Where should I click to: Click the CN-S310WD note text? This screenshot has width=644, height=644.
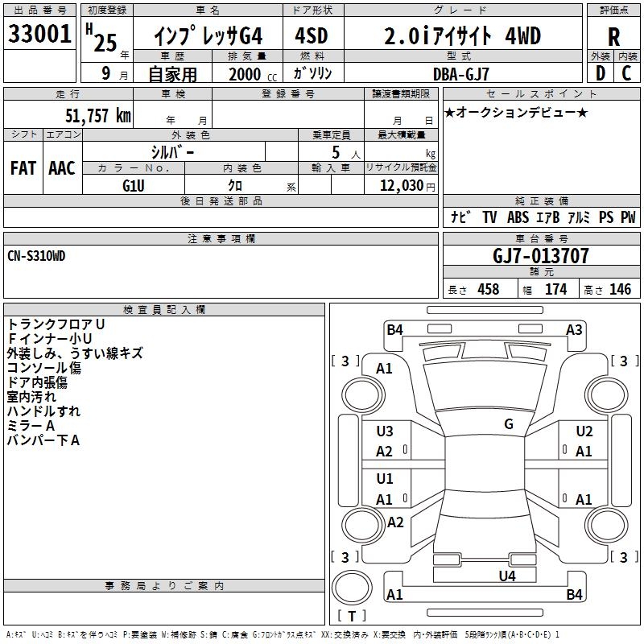[x=36, y=256]
